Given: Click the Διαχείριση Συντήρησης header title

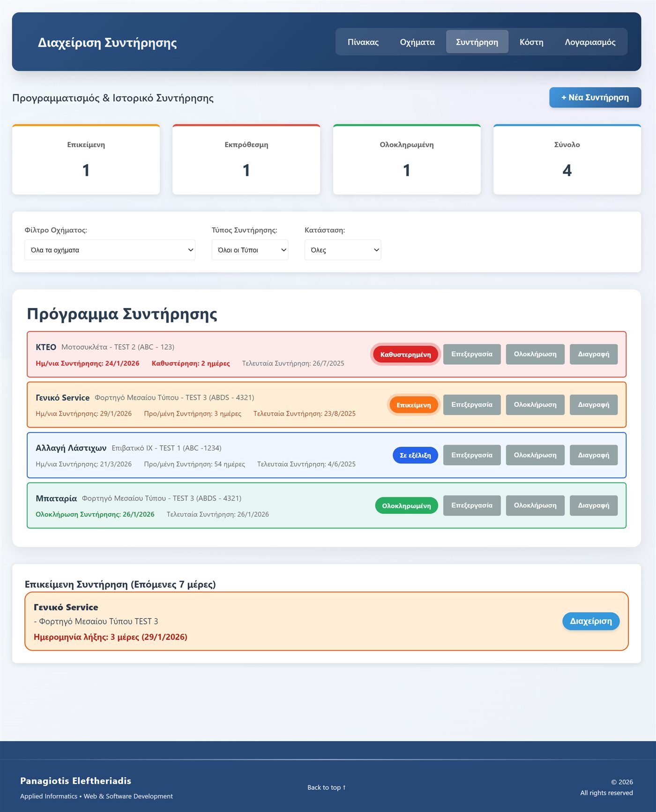Looking at the screenshot, I should tap(107, 43).
